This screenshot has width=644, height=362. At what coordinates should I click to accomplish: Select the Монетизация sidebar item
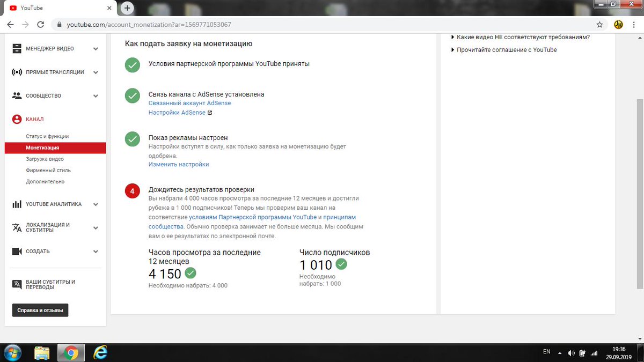tap(55, 147)
